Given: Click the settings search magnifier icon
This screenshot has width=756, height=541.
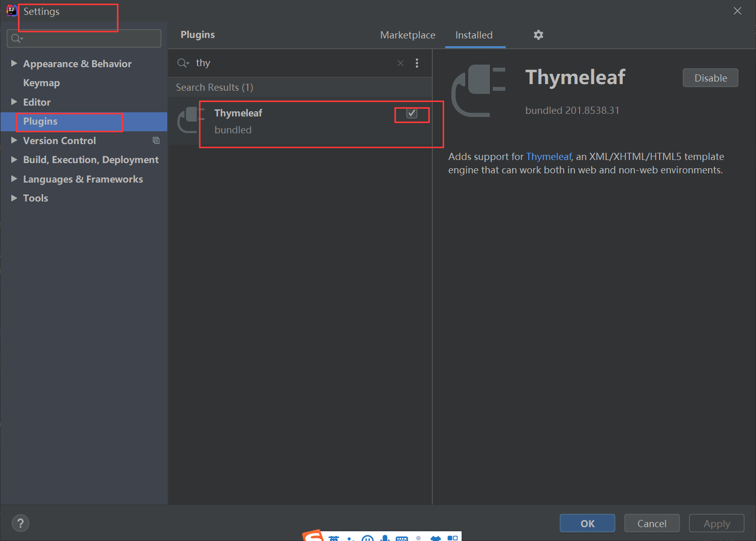Looking at the screenshot, I should click(17, 38).
